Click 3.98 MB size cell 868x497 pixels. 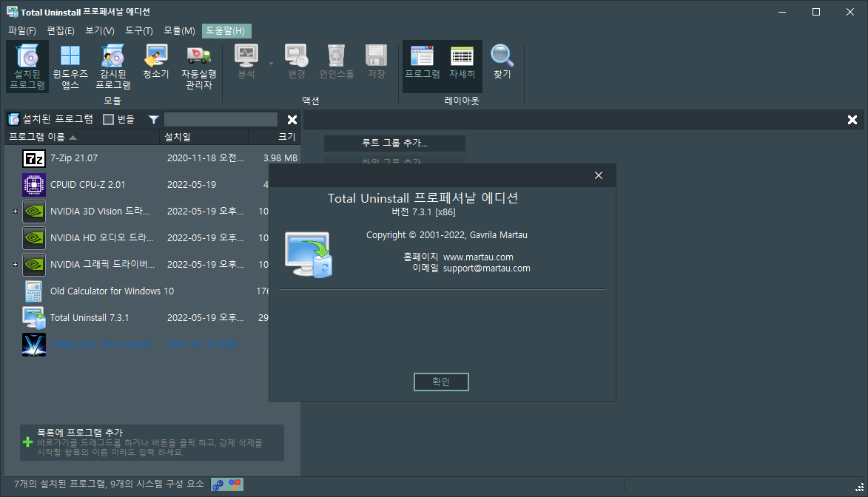pyautogui.click(x=280, y=158)
